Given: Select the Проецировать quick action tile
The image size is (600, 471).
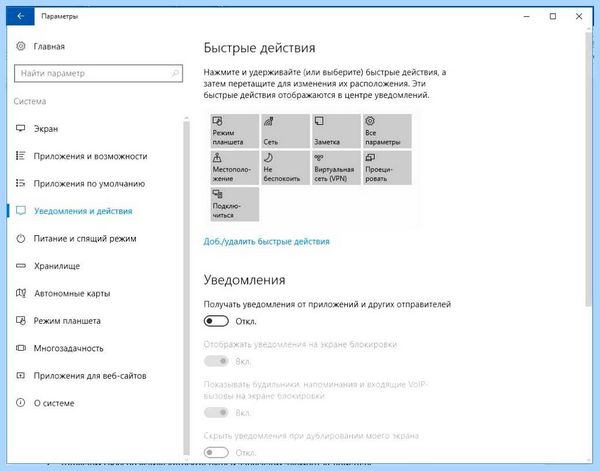Looking at the screenshot, I should click(387, 168).
